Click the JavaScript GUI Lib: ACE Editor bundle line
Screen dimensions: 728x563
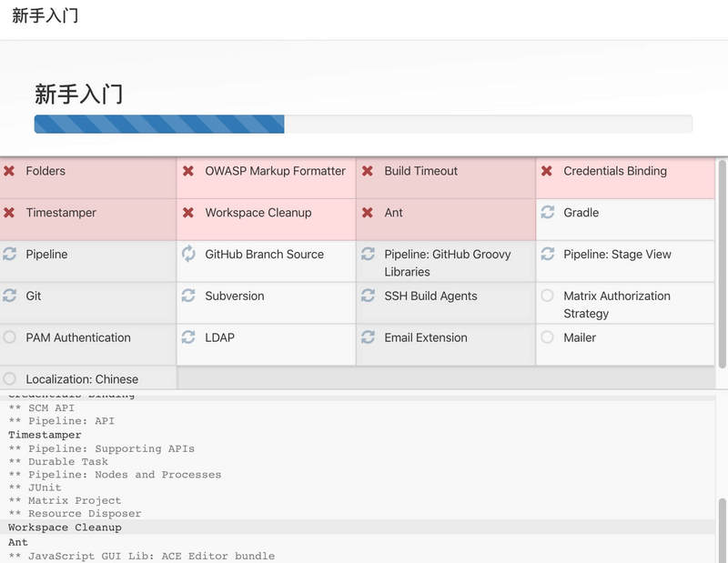tap(142, 556)
